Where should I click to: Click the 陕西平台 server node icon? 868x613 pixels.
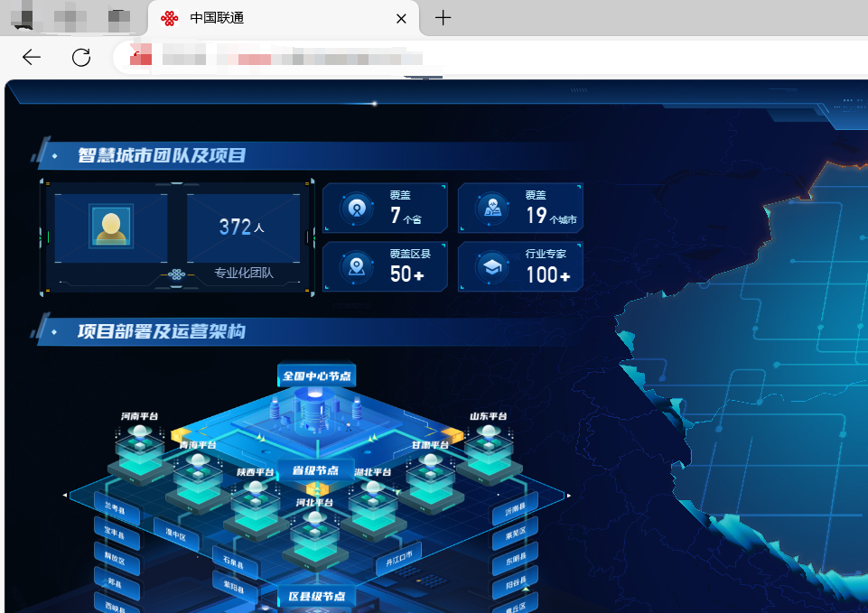[256, 510]
